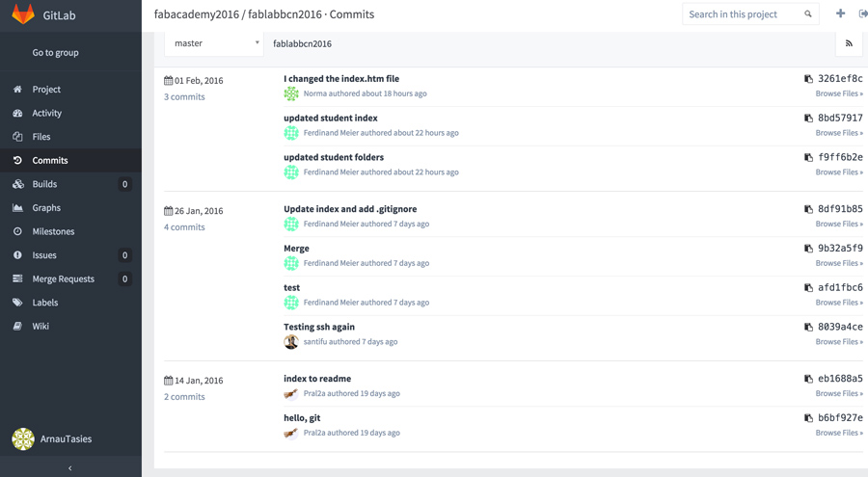Click the plus new-item icon

[x=840, y=13]
